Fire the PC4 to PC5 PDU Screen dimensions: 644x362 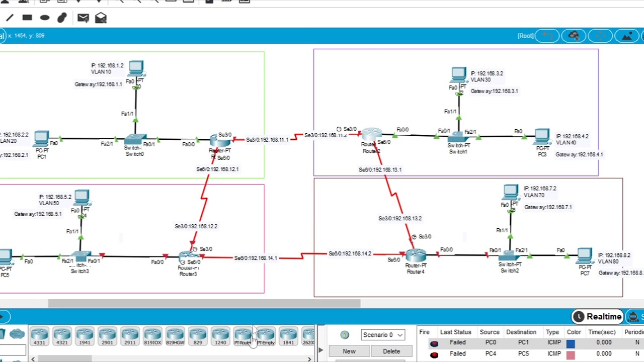tap(434, 354)
